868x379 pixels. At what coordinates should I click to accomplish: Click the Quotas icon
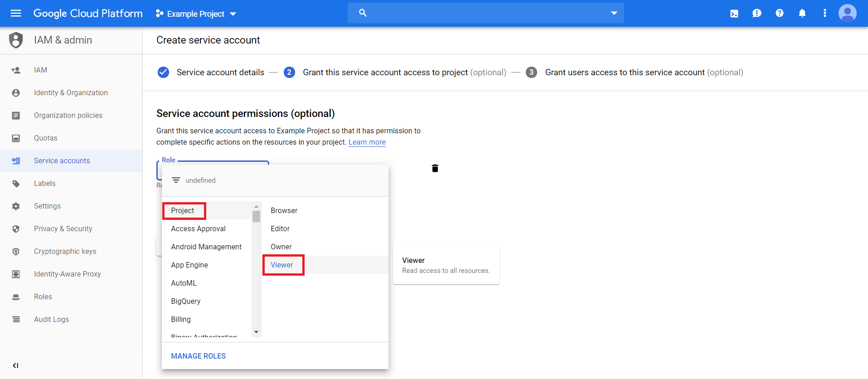pos(16,138)
